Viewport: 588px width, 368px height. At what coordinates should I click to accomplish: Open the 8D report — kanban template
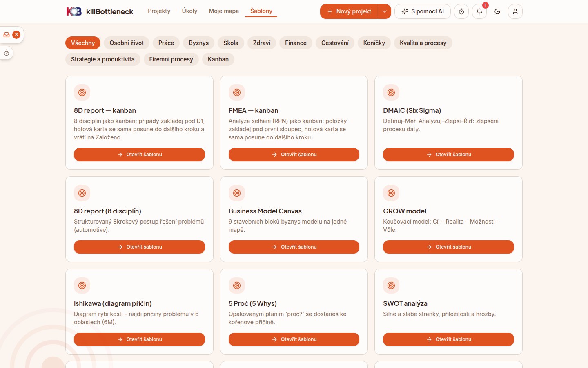pos(139,155)
